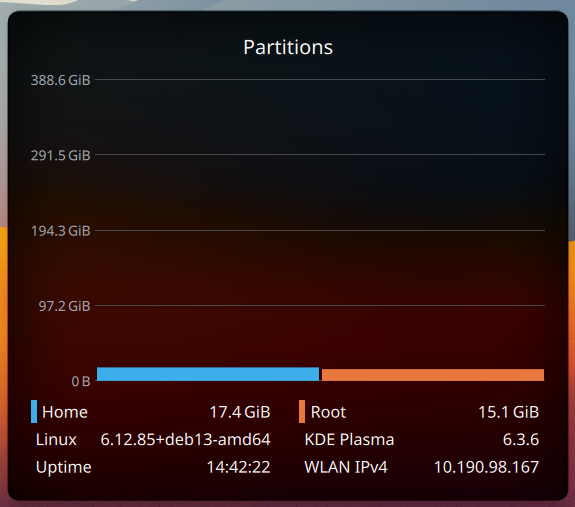Click the Uptime label
Image resolution: width=575 pixels, height=507 pixels.
[63, 467]
